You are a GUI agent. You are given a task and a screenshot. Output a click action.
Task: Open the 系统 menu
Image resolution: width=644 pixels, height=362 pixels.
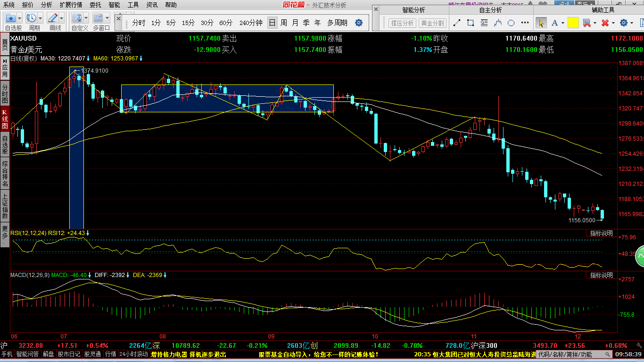(x=9, y=5)
